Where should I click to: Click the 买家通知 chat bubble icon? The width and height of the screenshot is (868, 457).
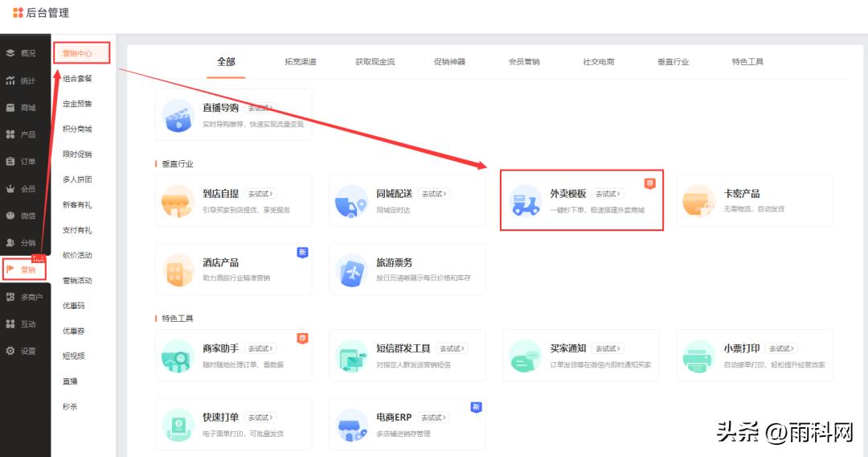tap(526, 356)
